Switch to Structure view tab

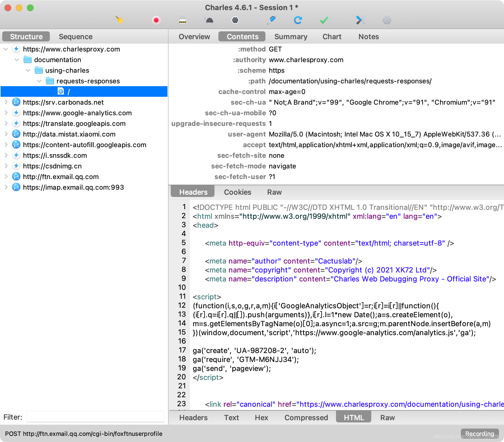click(26, 37)
